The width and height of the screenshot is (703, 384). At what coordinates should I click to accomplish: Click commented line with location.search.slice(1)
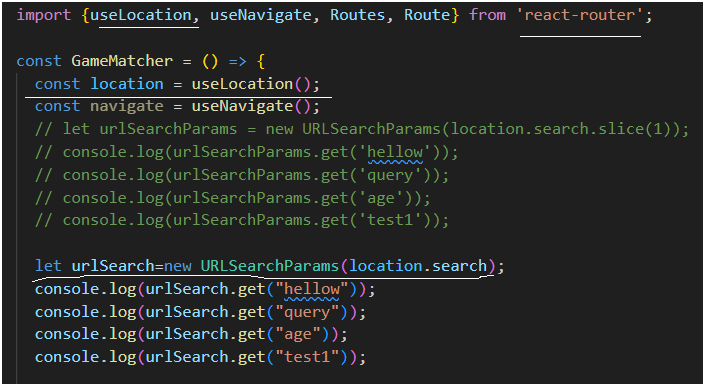(x=362, y=129)
